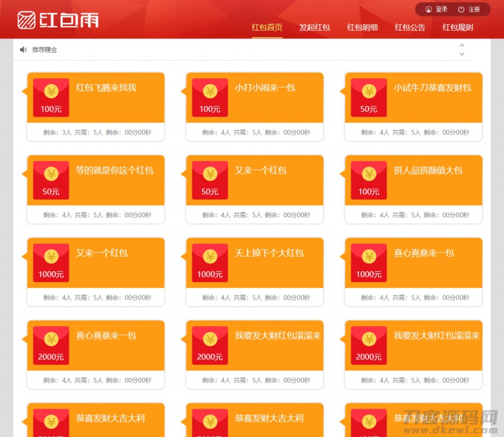504x437 pixels.
Task: Go to the 发起红包 tab
Action: [314, 27]
